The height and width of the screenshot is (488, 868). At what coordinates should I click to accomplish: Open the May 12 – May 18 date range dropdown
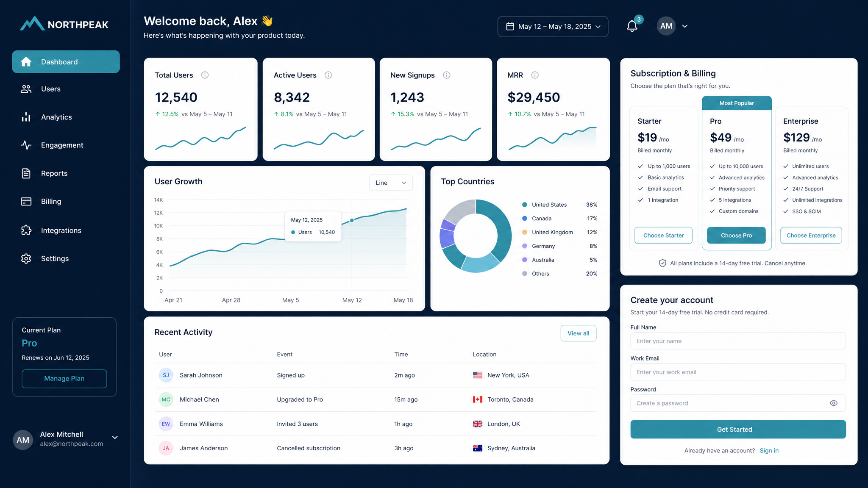(x=553, y=26)
